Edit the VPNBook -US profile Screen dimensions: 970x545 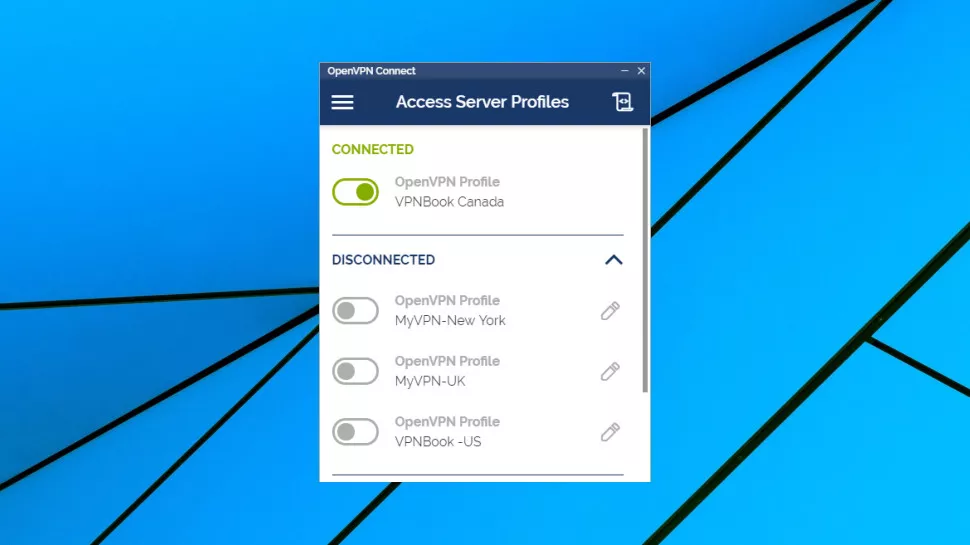(x=610, y=432)
